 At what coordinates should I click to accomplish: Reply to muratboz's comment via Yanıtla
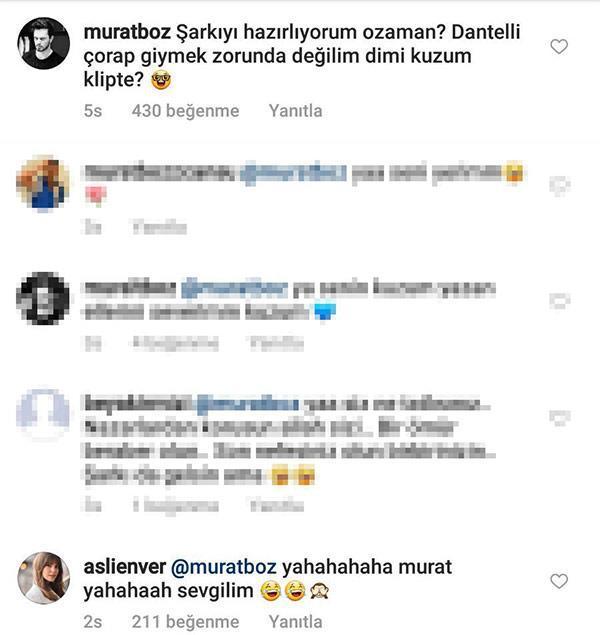[296, 111]
